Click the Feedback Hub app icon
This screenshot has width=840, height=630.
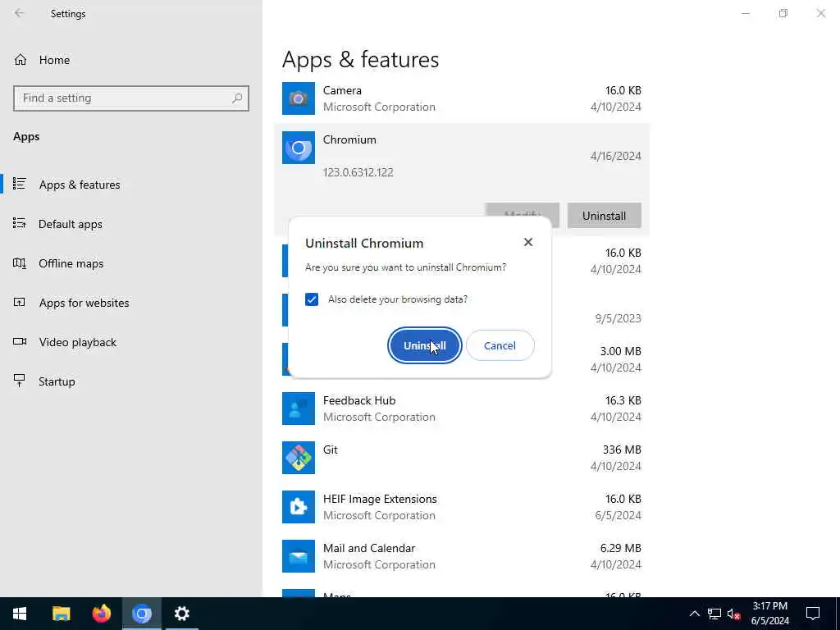pyautogui.click(x=299, y=409)
